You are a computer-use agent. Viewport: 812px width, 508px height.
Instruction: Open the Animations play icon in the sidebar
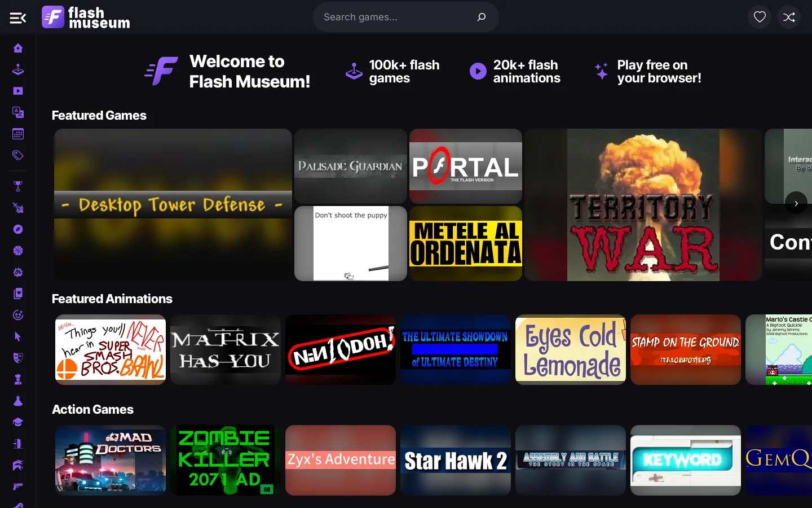18,91
